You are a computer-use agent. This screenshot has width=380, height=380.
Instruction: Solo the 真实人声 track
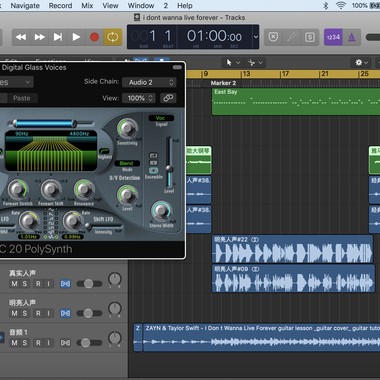[24, 284]
